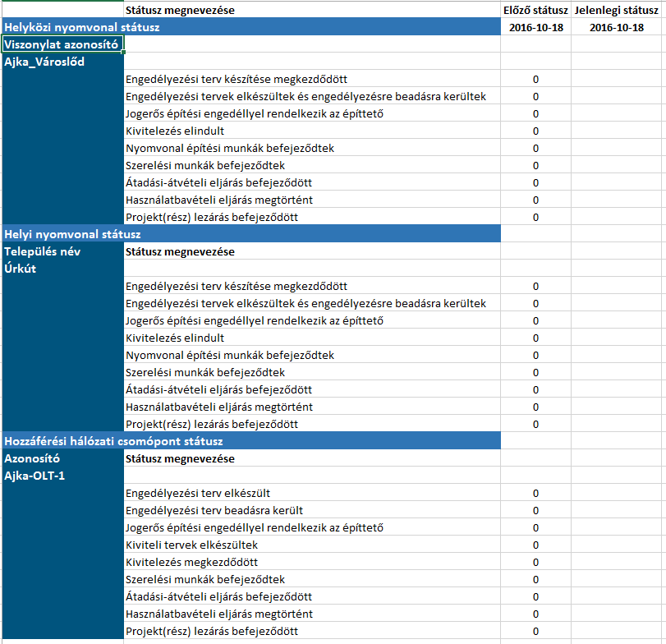Select the 'Település név' cell
Screen dimensions: 666x644
[x=63, y=251]
